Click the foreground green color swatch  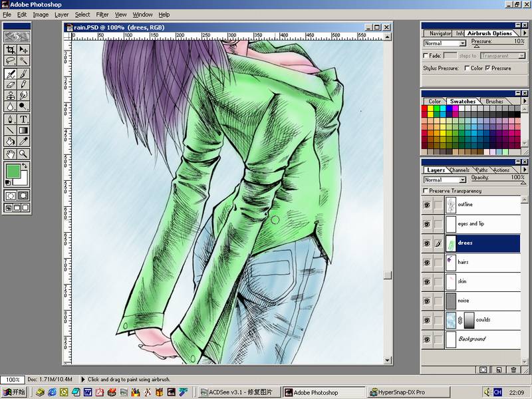pos(13,171)
